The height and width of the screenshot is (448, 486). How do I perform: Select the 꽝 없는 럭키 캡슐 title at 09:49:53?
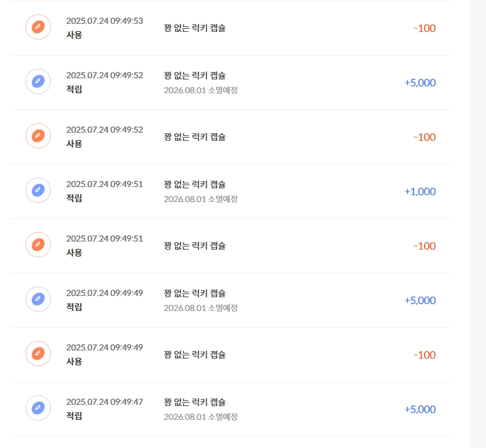click(195, 28)
